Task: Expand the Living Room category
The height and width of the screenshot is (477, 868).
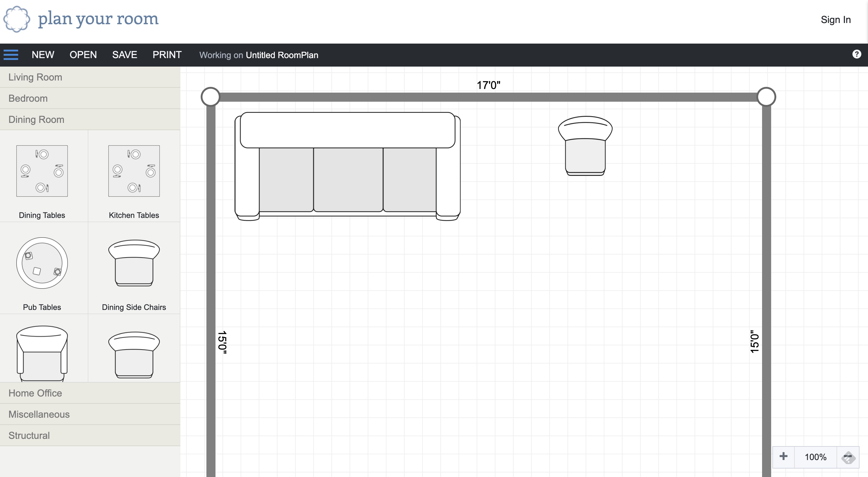Action: pos(35,77)
